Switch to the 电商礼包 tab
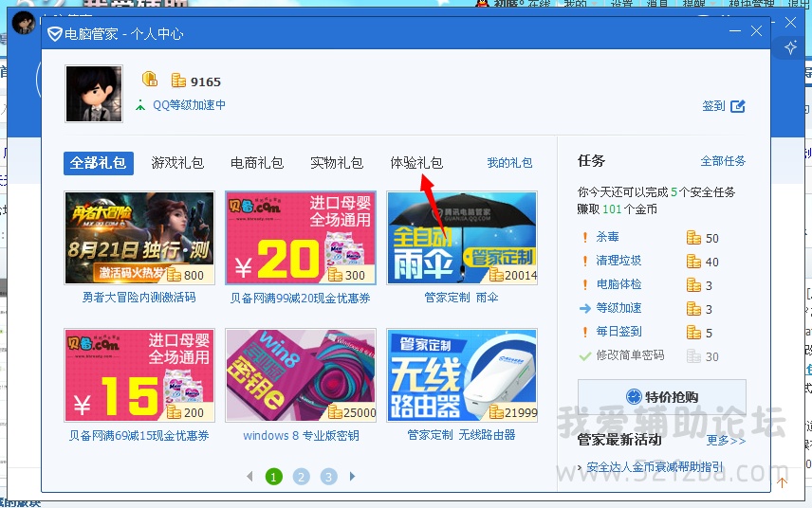812x508 pixels. pos(257,163)
